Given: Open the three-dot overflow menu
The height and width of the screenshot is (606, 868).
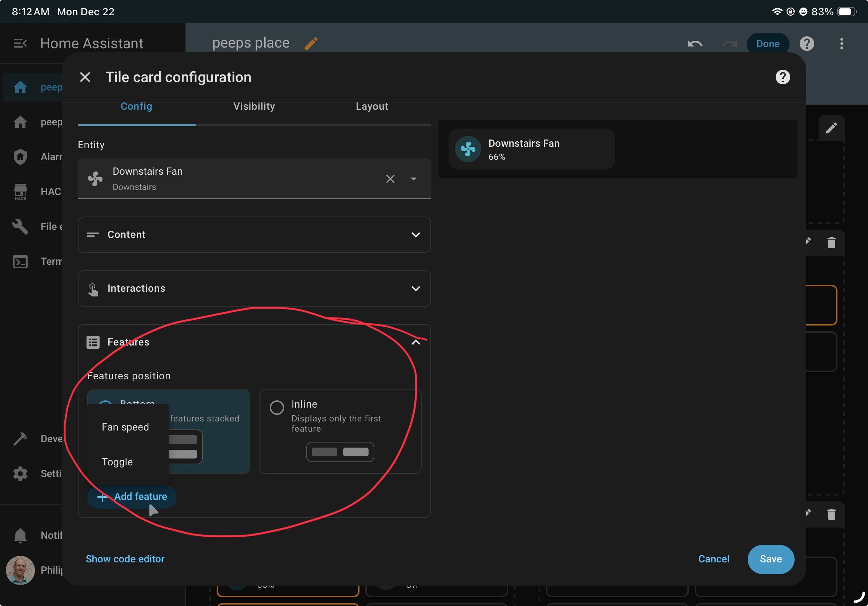Looking at the screenshot, I should point(841,44).
